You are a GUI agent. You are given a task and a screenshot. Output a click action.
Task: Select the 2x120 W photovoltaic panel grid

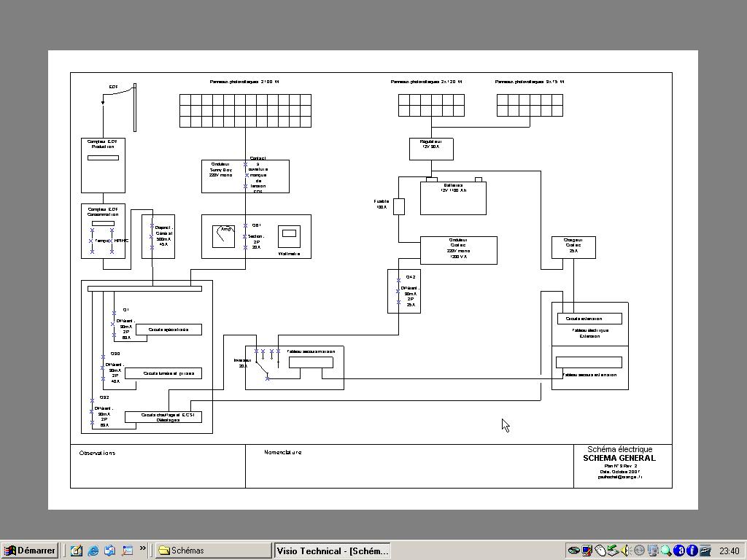tap(431, 105)
